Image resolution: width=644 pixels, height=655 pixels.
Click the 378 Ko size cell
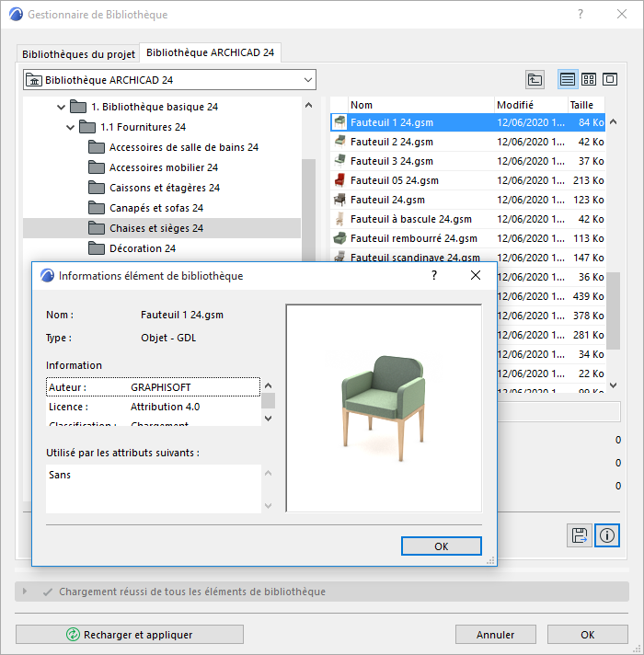pos(588,316)
